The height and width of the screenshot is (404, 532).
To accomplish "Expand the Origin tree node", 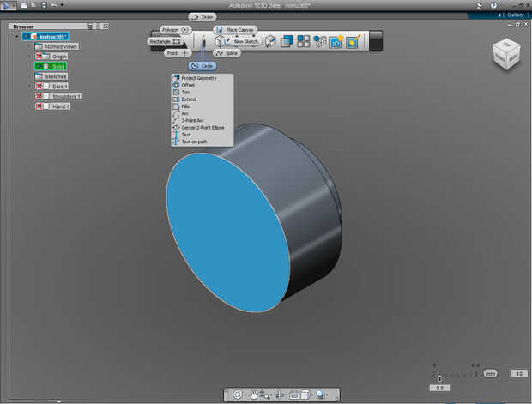I will coord(30,57).
